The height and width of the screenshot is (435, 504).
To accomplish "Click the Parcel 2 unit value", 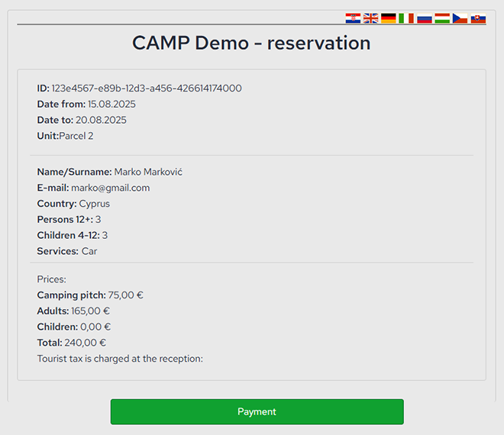I will coord(76,136).
